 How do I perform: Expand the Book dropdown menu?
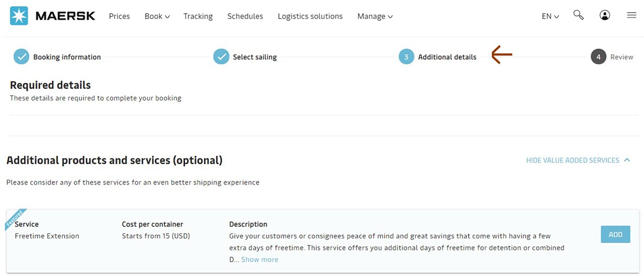pos(157,16)
